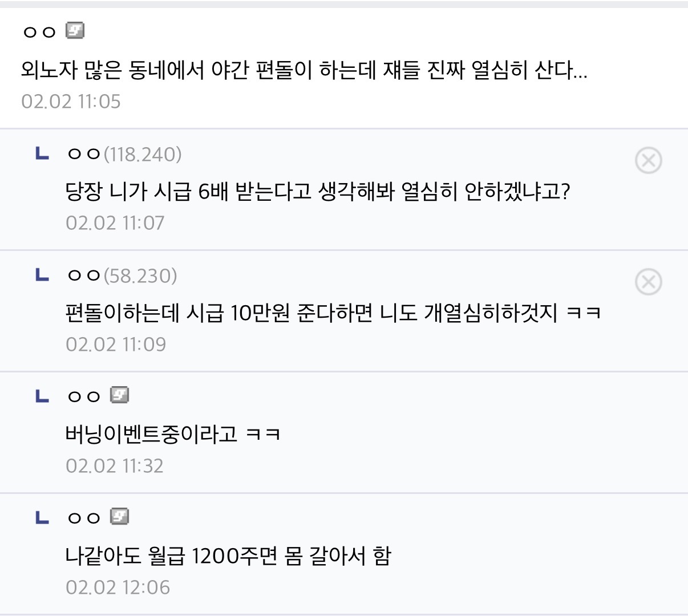Click the reply text mentioning 월급 1200
This screenshot has height=616, width=688.
[228, 556]
